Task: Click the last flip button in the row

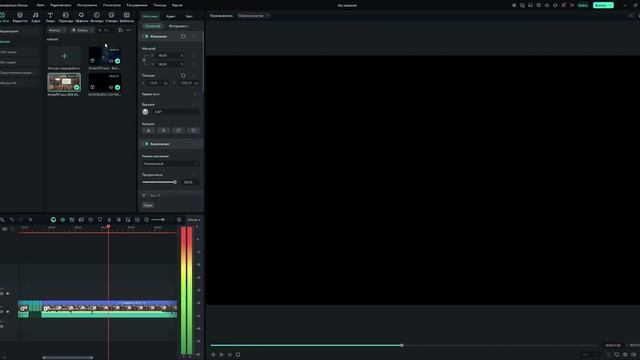Action: point(193,131)
